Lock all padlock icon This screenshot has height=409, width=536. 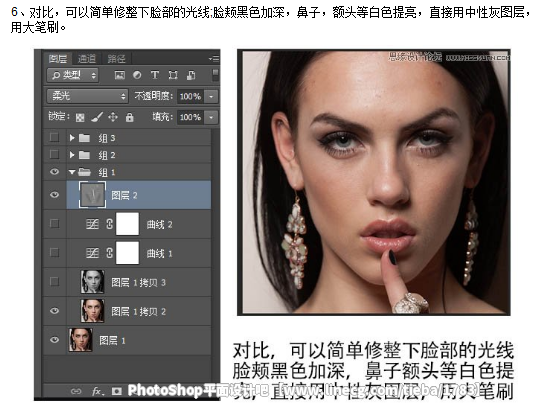pyautogui.click(x=129, y=117)
